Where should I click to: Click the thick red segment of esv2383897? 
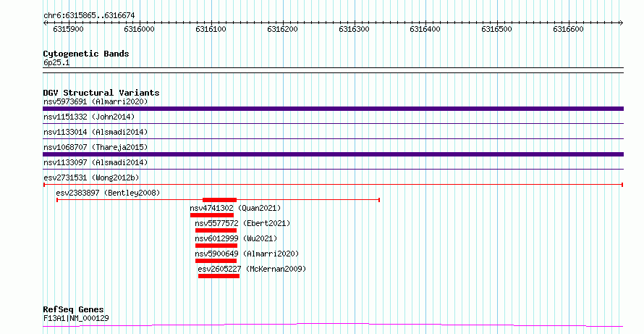click(x=220, y=200)
